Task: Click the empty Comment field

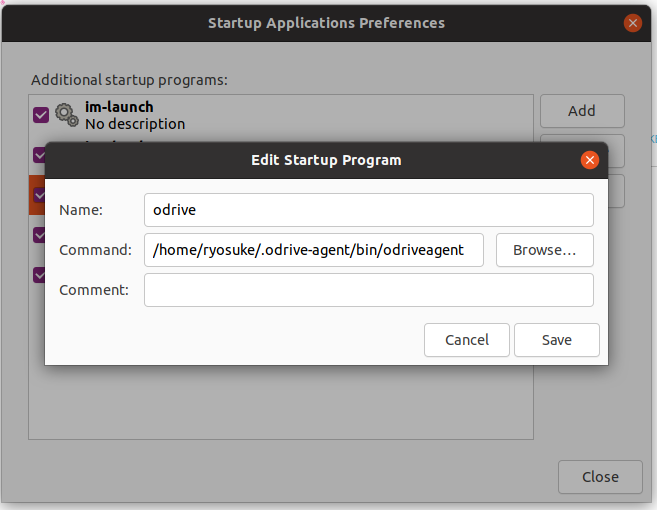Action: tap(369, 290)
